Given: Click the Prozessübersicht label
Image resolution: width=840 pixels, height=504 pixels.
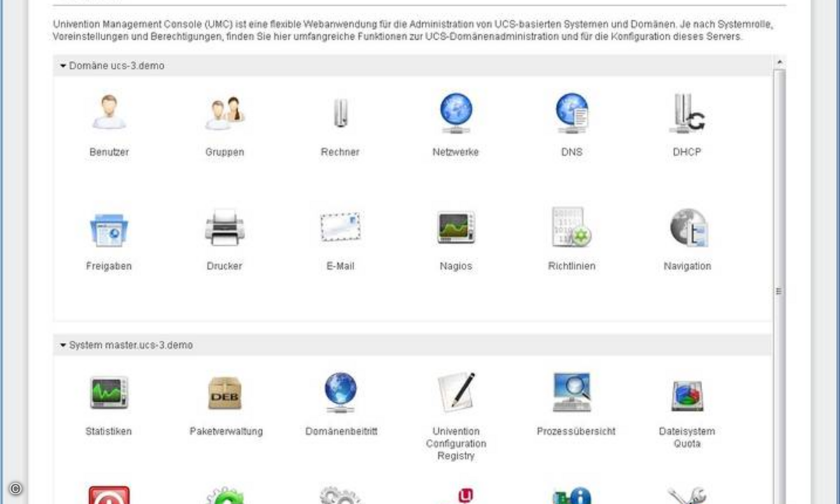Looking at the screenshot, I should (x=576, y=431).
